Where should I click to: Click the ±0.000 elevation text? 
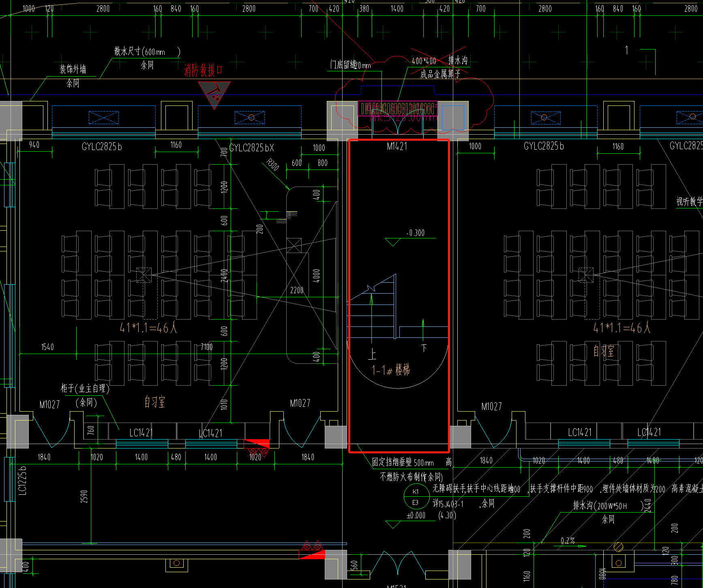(416, 515)
